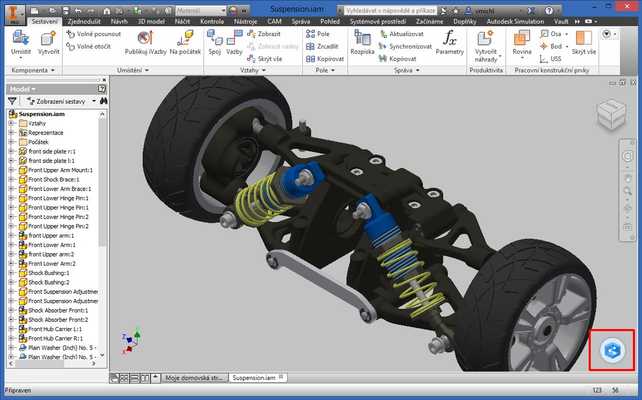Screen dimensions: 642x400
Task: Select the Spoj tool
Action: [x=215, y=43]
